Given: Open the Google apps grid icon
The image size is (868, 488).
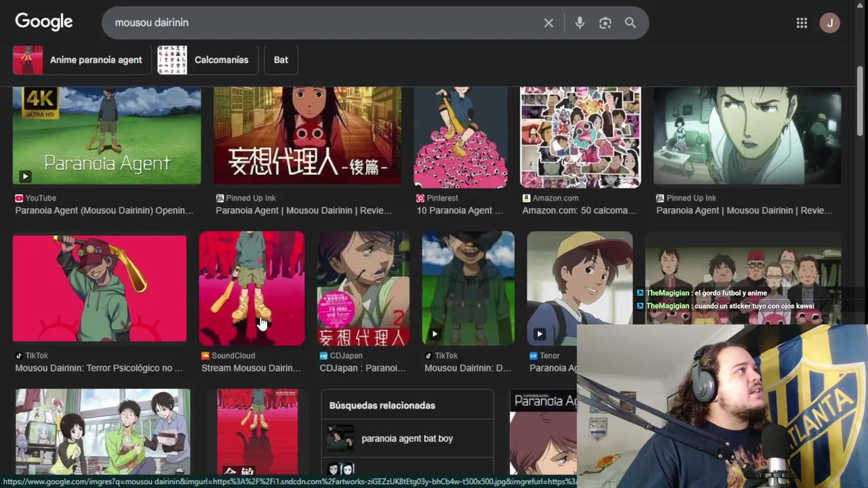Looking at the screenshot, I should 802,23.
